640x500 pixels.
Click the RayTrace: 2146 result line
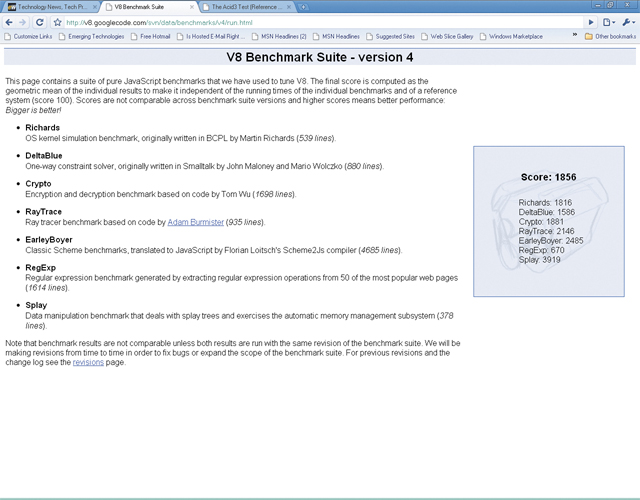(x=546, y=231)
